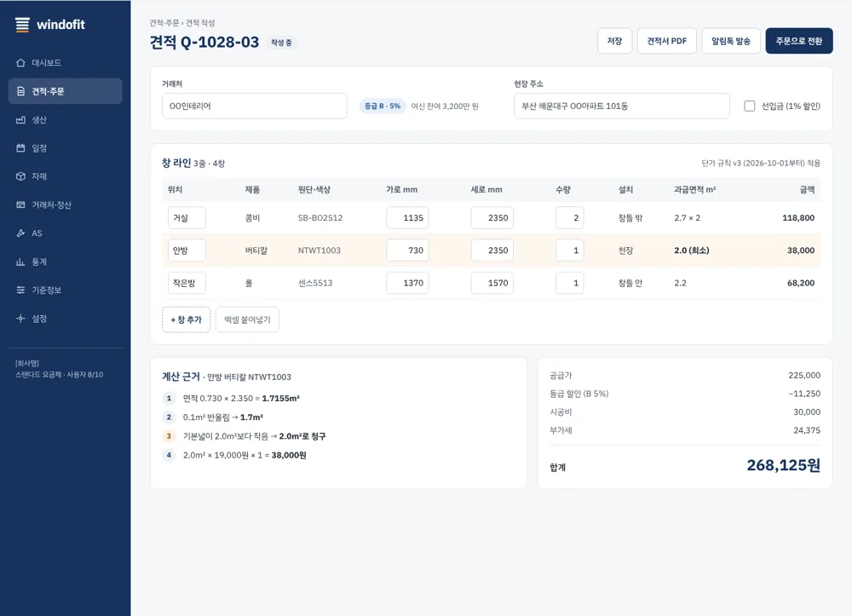Click the + 창 추가 button
852x616 pixels.
pyautogui.click(x=186, y=320)
